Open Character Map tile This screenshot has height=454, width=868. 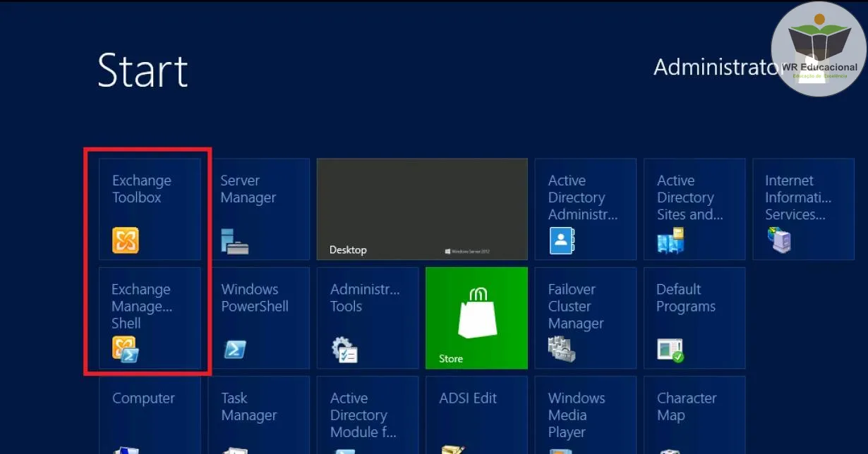coord(694,416)
